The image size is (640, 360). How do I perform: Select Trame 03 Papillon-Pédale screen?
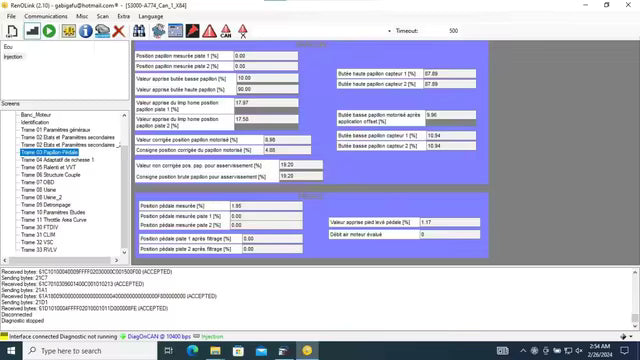[x=49, y=152]
